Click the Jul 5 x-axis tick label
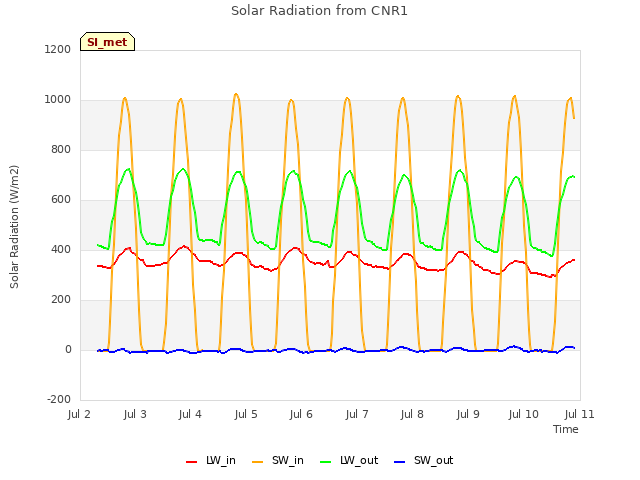640x480 pixels. coord(246,414)
